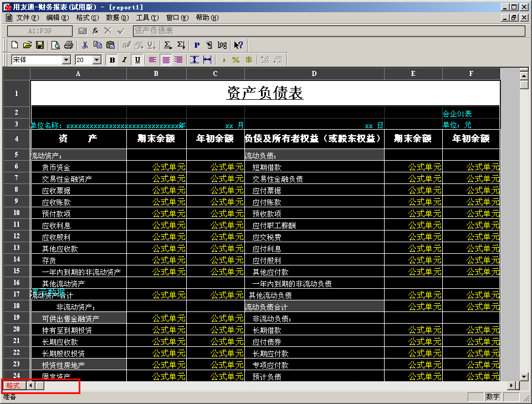Toggle italic formatting button
532x404 pixels.
pyautogui.click(x=125, y=60)
